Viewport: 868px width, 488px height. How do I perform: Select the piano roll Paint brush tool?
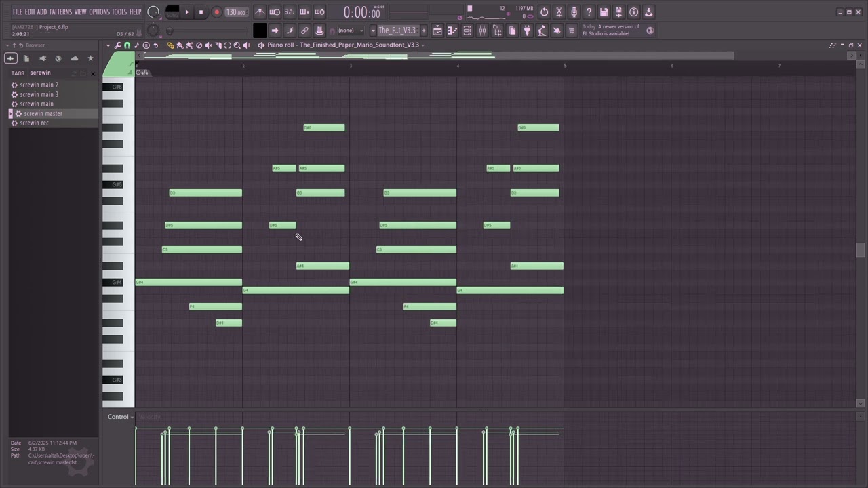point(180,45)
